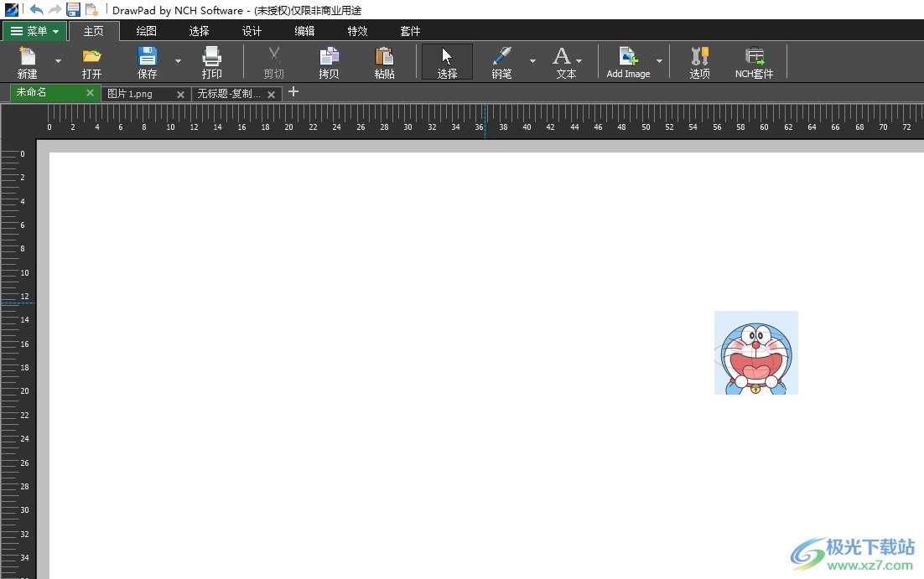
Task: Click the undo arrow in title bar
Action: pyautogui.click(x=36, y=9)
